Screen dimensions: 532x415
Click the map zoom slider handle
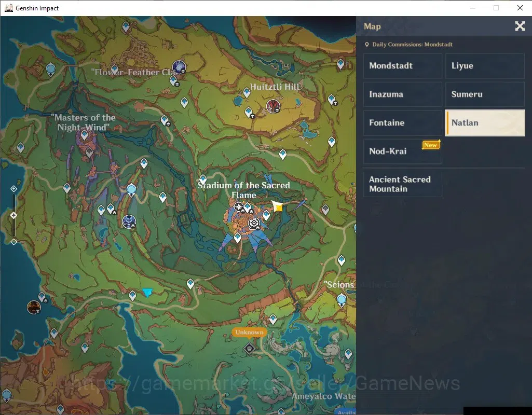click(13, 215)
